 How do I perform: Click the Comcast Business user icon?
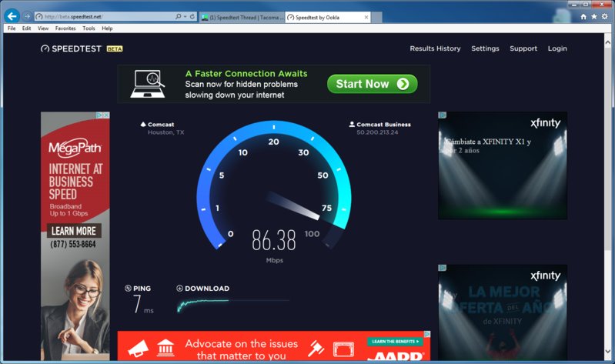[x=352, y=125]
